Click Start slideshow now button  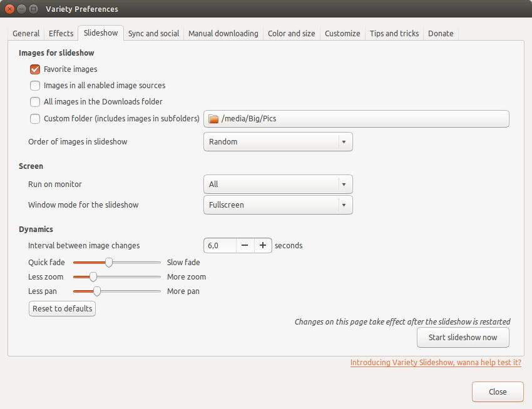(x=463, y=338)
